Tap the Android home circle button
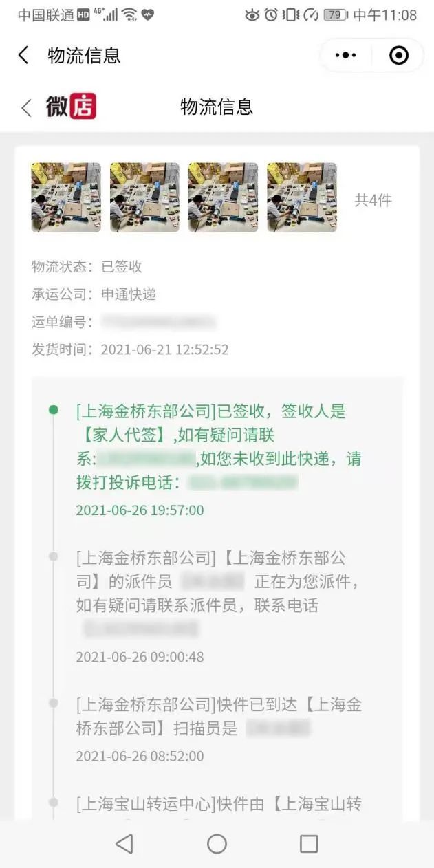This screenshot has width=434, height=868. coord(217,844)
